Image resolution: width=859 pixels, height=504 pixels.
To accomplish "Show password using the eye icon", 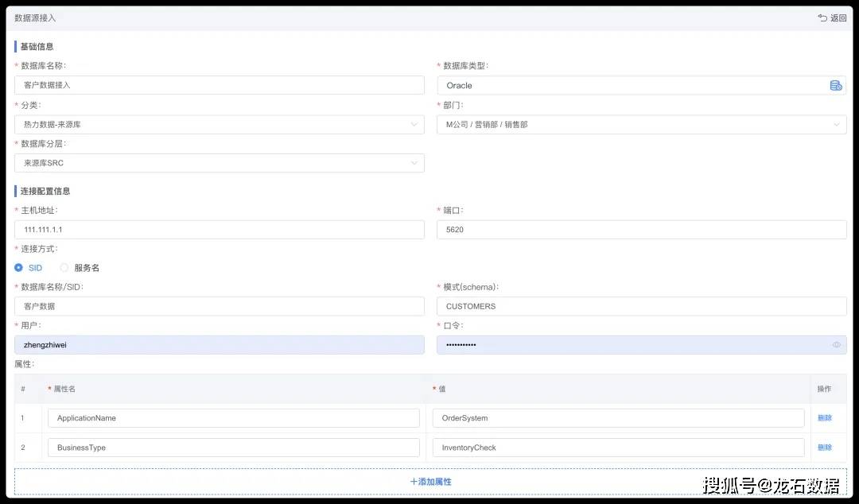I will point(837,345).
